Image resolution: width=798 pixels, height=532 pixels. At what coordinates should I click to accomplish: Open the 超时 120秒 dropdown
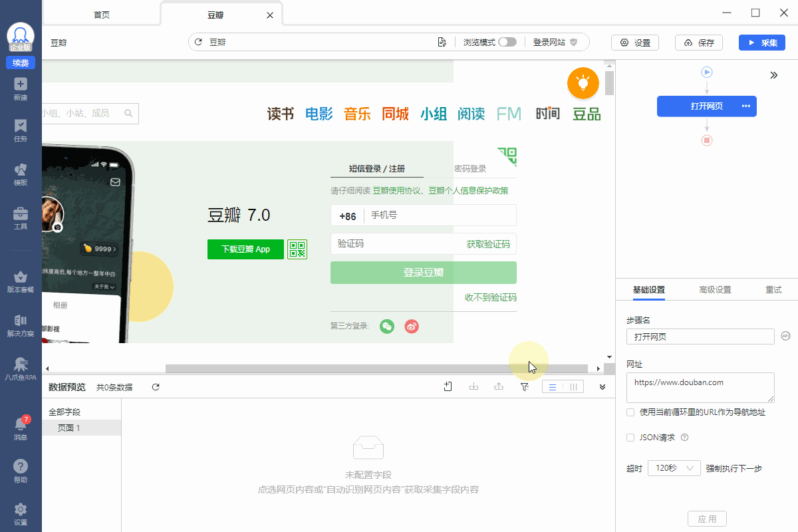(674, 468)
